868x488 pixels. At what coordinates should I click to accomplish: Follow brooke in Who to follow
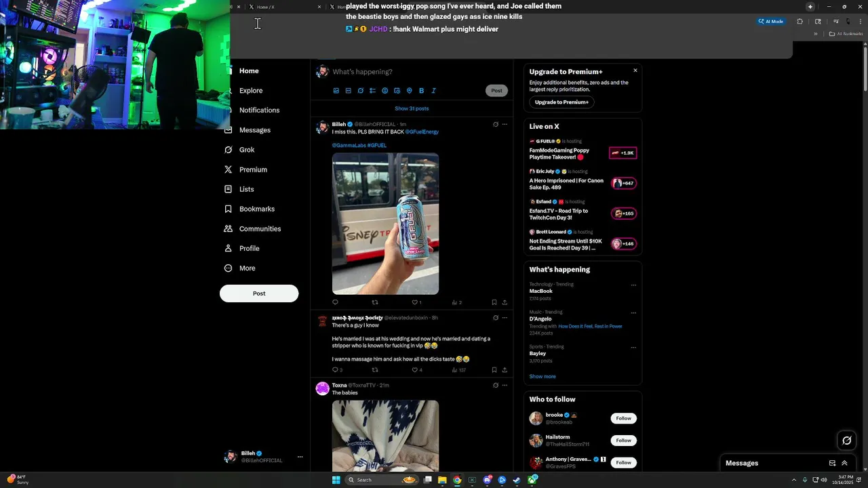pyautogui.click(x=624, y=418)
